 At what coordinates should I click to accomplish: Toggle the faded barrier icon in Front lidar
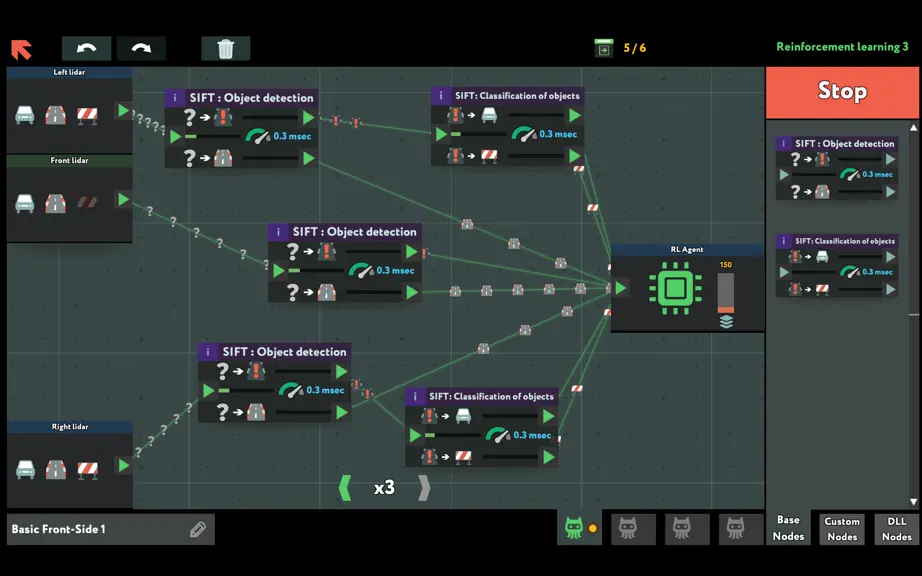pos(87,203)
